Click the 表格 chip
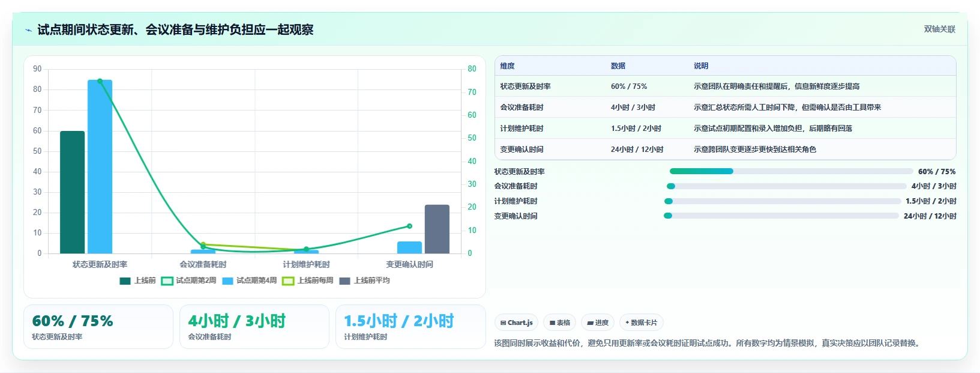Viewport: 980px width, 373px height. pyautogui.click(x=559, y=323)
